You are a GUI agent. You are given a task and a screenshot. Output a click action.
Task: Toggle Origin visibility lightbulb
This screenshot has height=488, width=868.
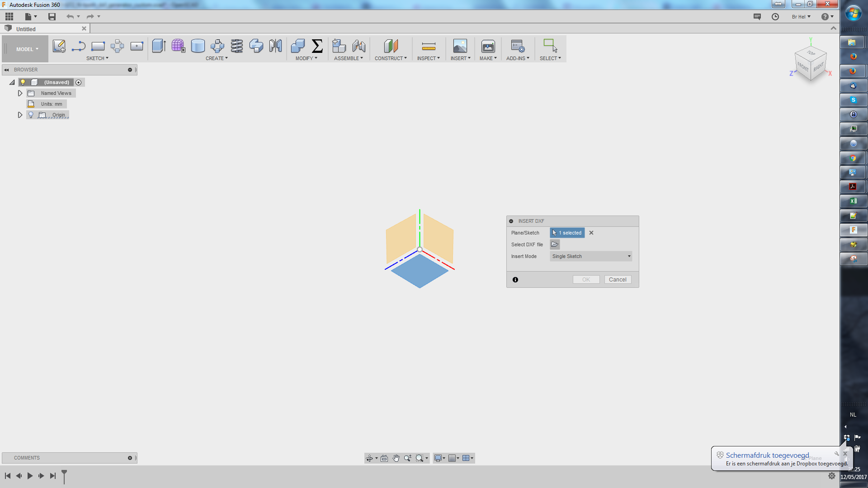coord(31,115)
